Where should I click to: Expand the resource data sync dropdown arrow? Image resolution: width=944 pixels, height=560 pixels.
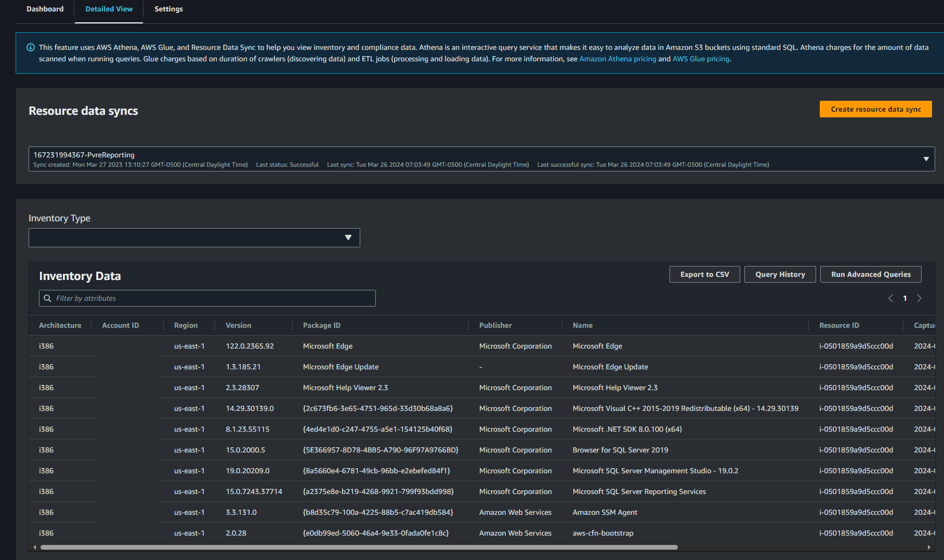[926, 159]
